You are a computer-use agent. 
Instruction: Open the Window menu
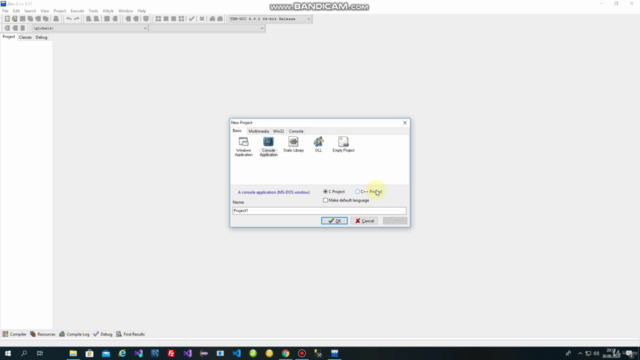click(126, 11)
